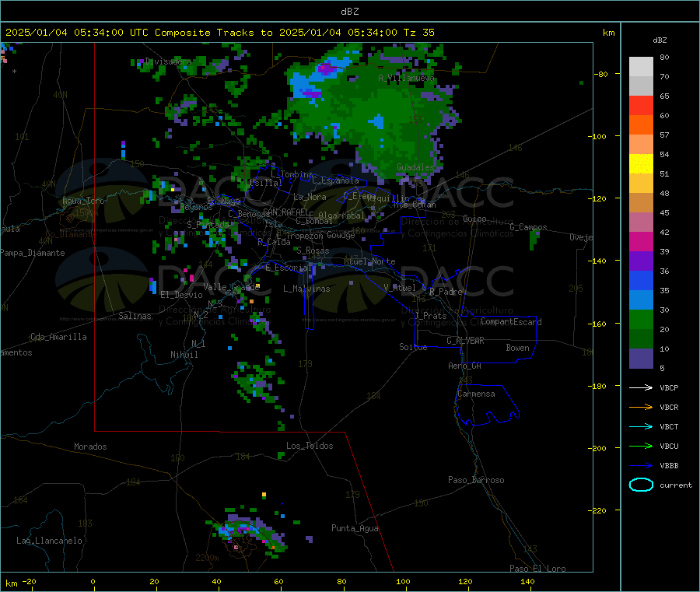Click the 'V_Atuel' map label

coord(400,288)
